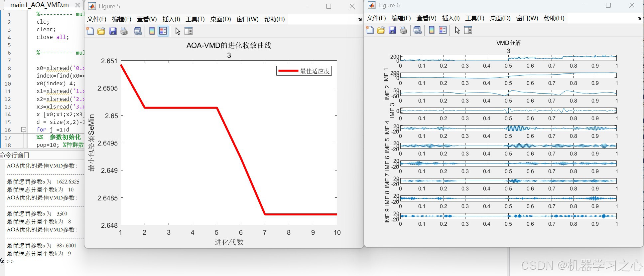Click the IMF 4 axis label
644x276 pixels.
coord(387,128)
